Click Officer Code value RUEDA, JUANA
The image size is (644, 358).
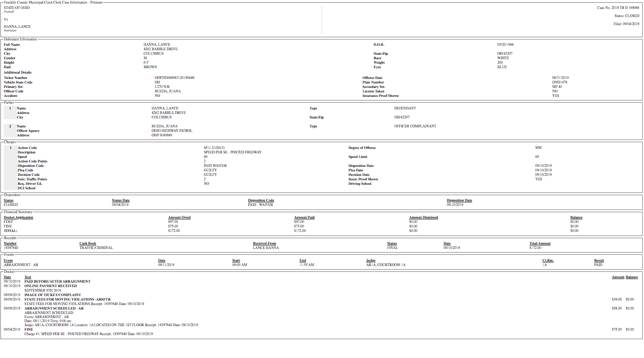[x=168, y=91]
